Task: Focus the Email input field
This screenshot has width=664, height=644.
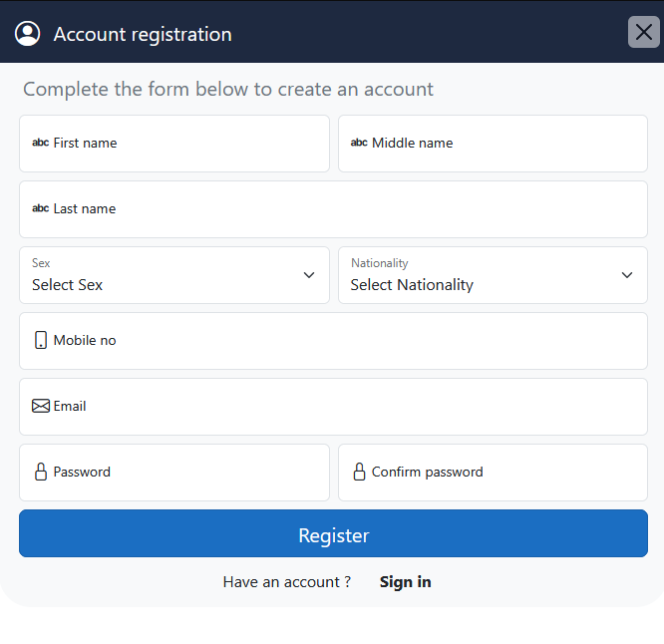Action: coord(349,407)
